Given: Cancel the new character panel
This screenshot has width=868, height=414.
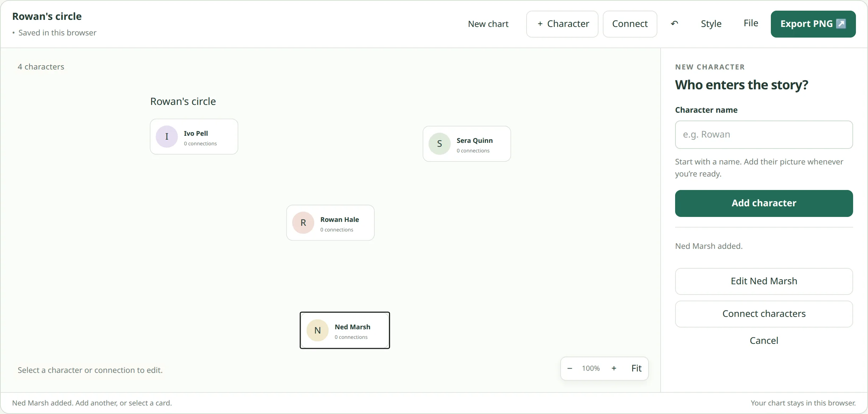Looking at the screenshot, I should (764, 341).
